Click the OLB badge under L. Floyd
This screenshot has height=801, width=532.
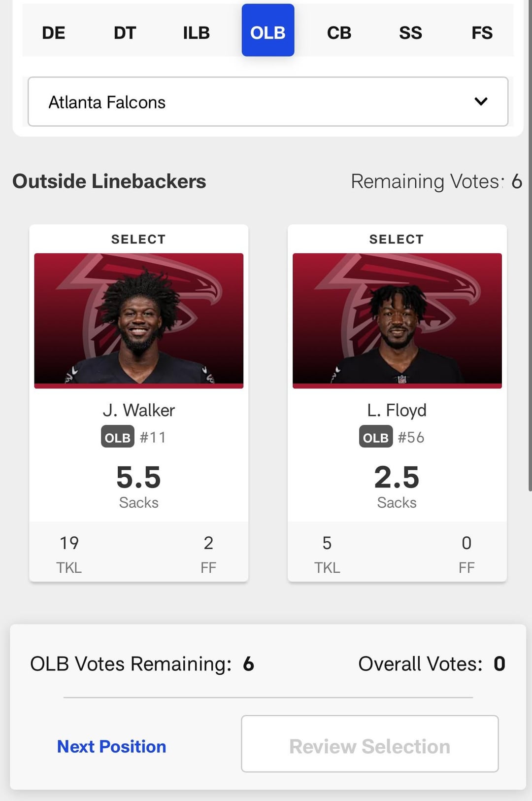point(375,437)
